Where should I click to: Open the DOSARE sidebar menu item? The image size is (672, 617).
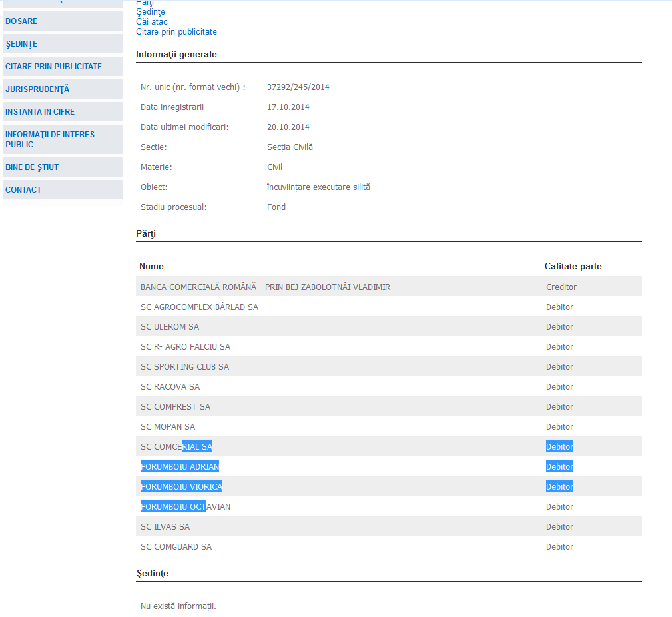pos(21,21)
